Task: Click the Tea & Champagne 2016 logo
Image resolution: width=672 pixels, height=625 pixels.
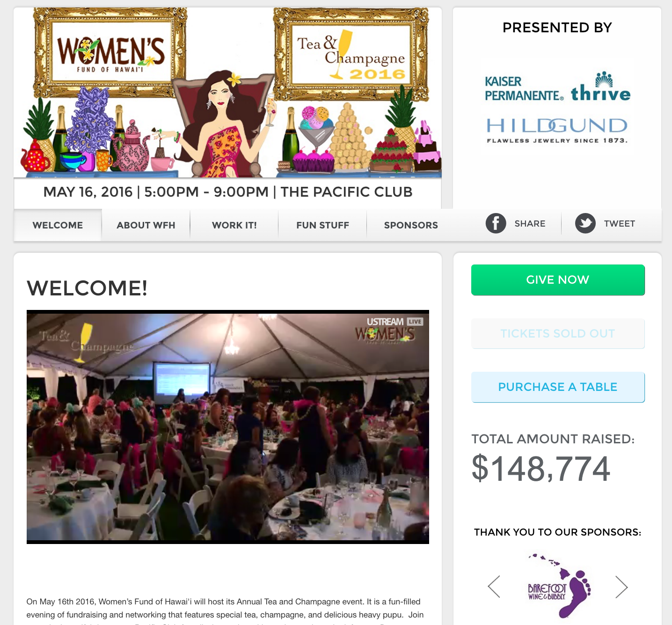Action: 351,55
